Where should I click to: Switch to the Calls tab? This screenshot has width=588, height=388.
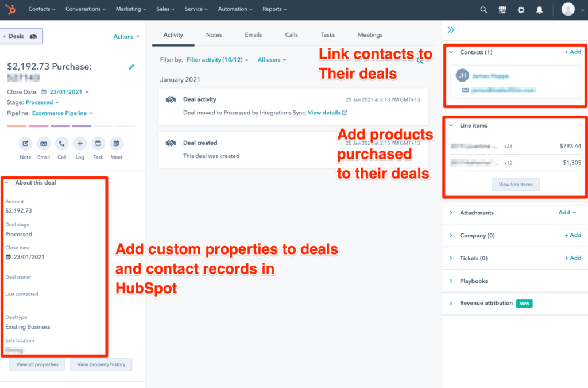(291, 35)
